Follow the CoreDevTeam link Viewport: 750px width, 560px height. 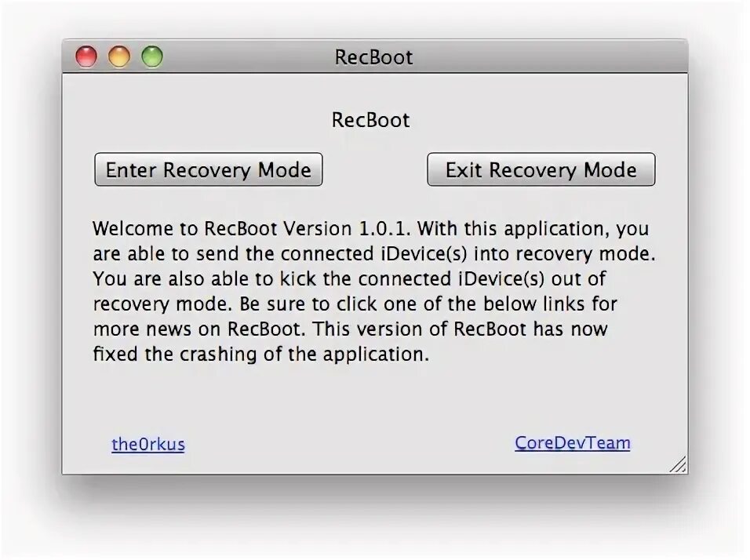[x=573, y=443]
